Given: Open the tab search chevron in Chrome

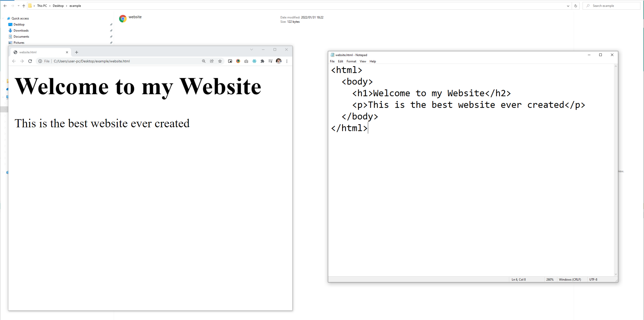Looking at the screenshot, I should click(251, 50).
